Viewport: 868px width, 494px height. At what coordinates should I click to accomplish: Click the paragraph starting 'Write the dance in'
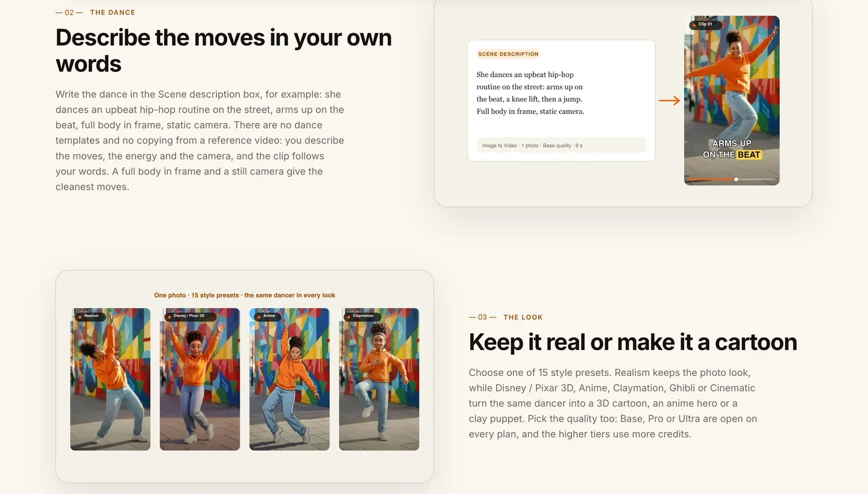(x=200, y=140)
